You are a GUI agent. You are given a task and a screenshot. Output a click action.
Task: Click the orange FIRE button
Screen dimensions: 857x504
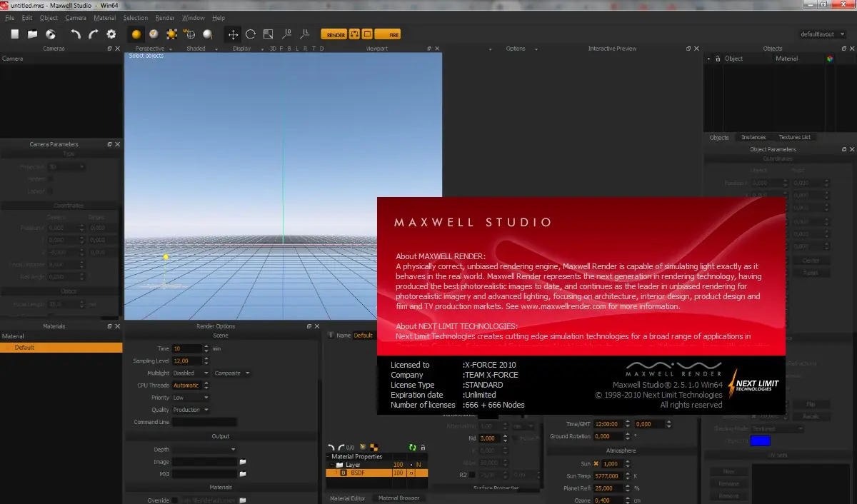click(388, 34)
